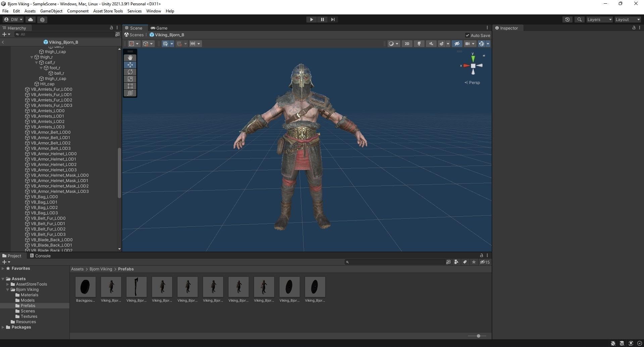Open search by type filter icon
Viewport: 644px width, 347px height.
tap(456, 262)
